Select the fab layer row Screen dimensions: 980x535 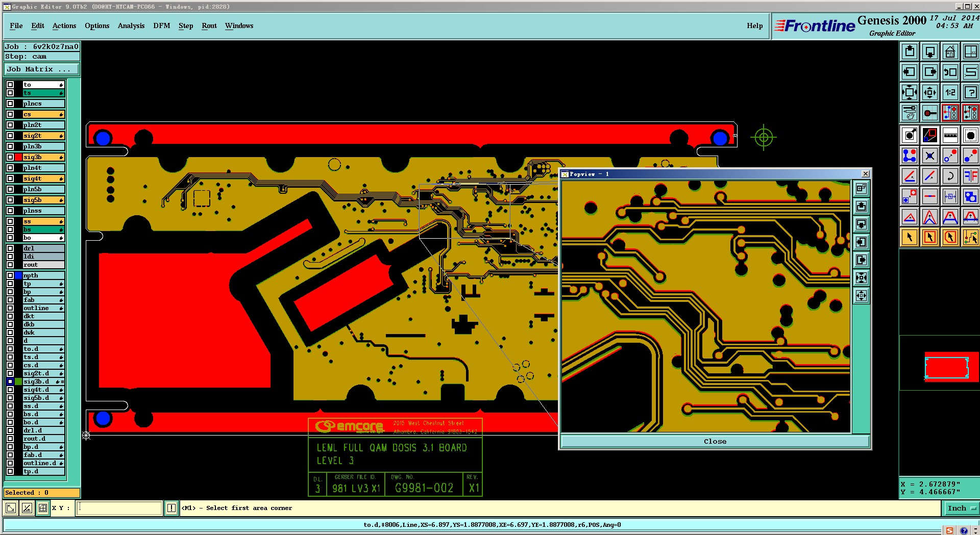pos(44,300)
